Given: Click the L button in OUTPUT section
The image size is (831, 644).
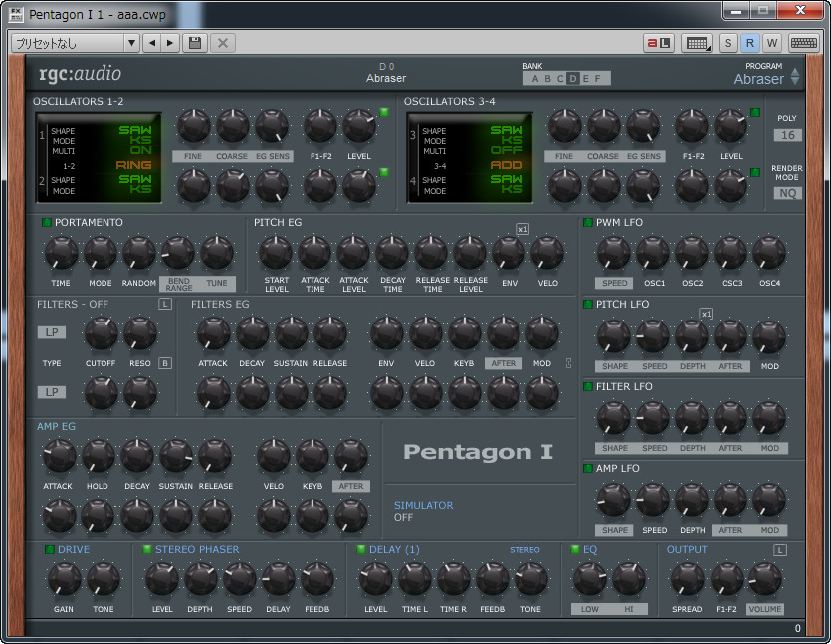Looking at the screenshot, I should click(780, 550).
